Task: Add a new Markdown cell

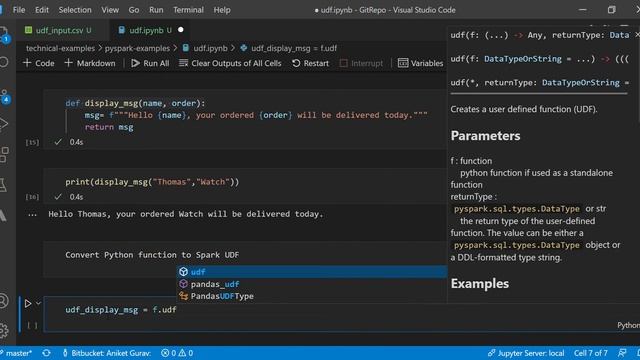Action: coord(90,63)
